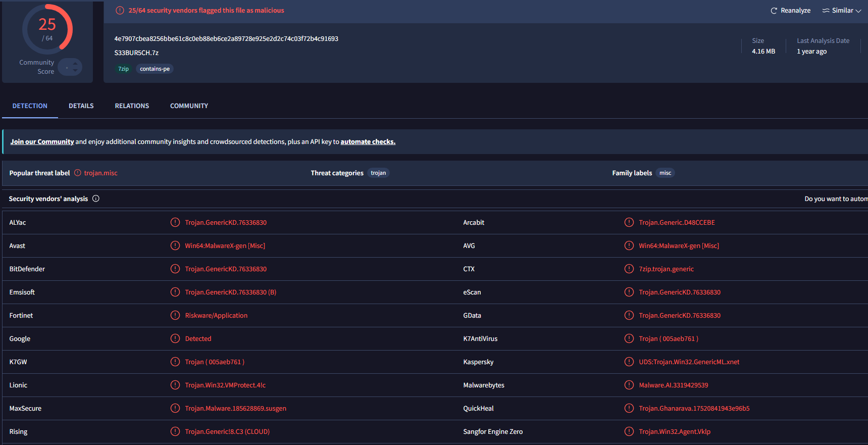Click alert icon in Rising row
The width and height of the screenshot is (868, 445).
175,431
